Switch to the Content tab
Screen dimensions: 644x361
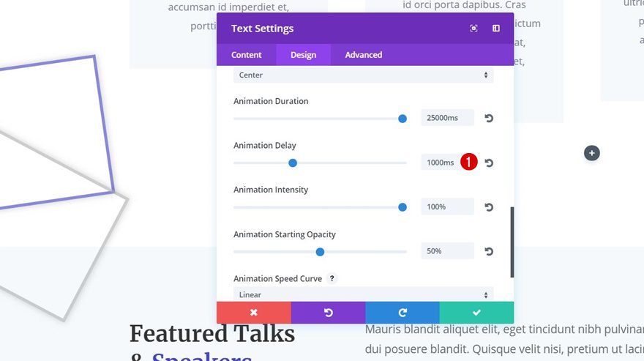(247, 55)
